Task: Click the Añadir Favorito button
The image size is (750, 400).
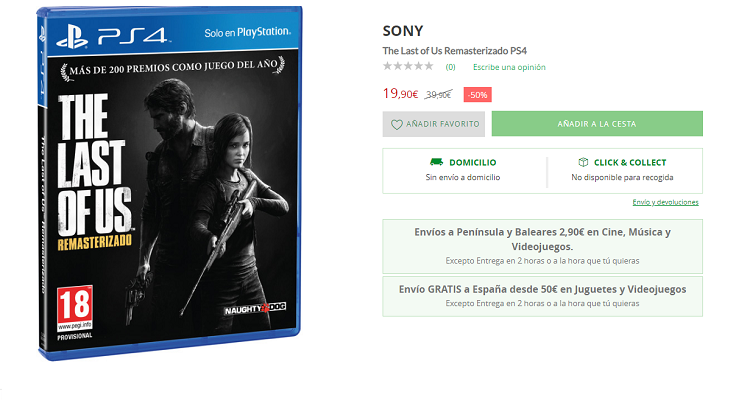Action: click(x=433, y=124)
